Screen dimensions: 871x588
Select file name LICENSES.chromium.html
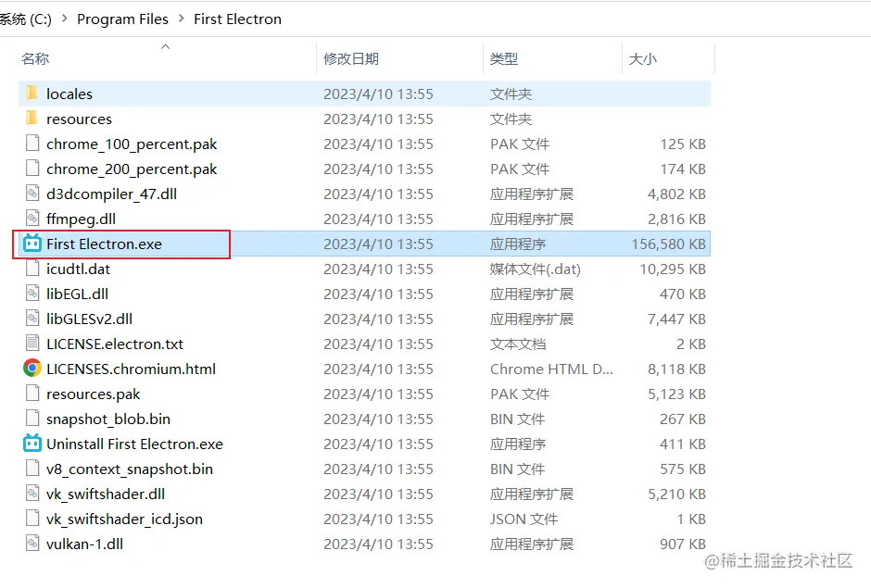click(131, 369)
